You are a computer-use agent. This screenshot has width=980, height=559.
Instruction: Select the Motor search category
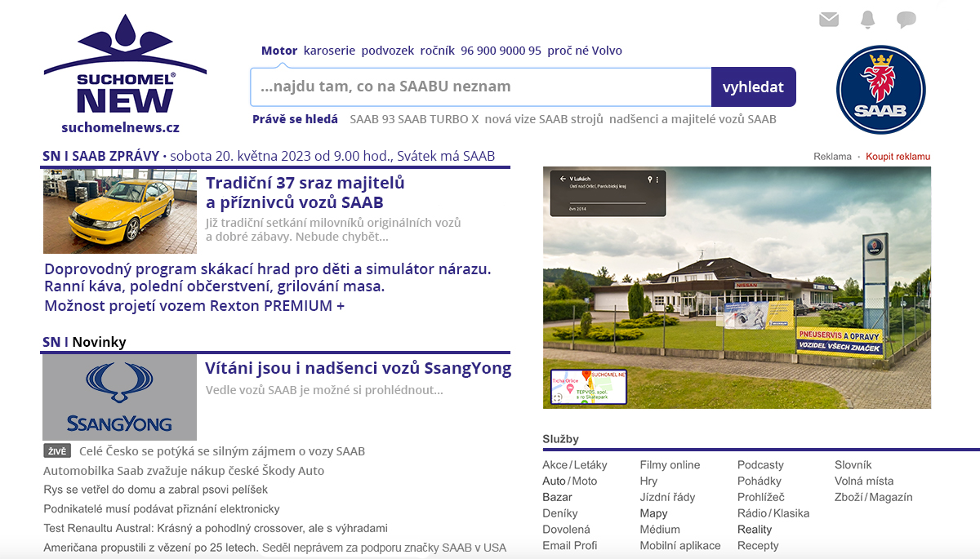point(279,51)
